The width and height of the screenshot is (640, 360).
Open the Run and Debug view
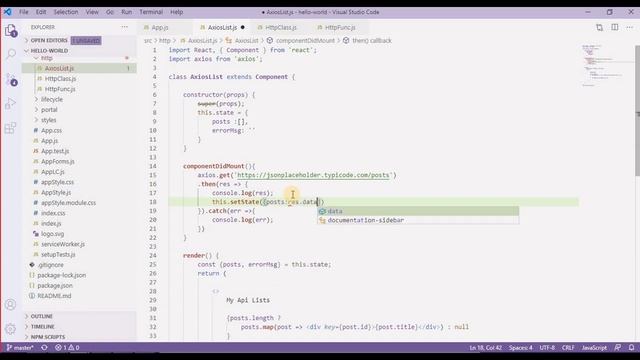pos(10,104)
